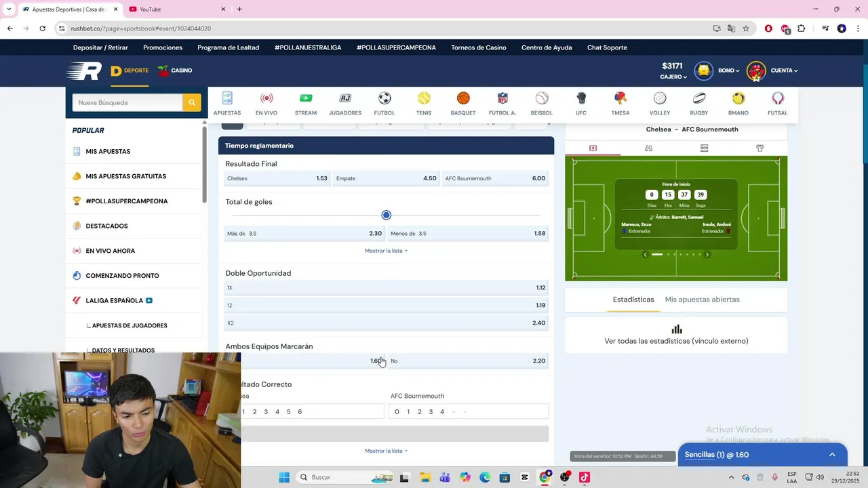868x488 pixels.
Task: Open Laliga Española in sidebar
Action: [115, 300]
